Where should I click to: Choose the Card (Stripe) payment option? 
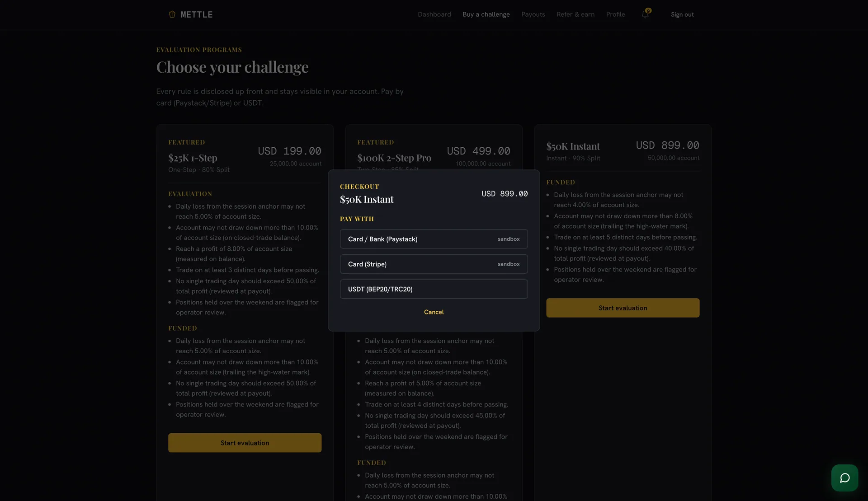pos(434,264)
